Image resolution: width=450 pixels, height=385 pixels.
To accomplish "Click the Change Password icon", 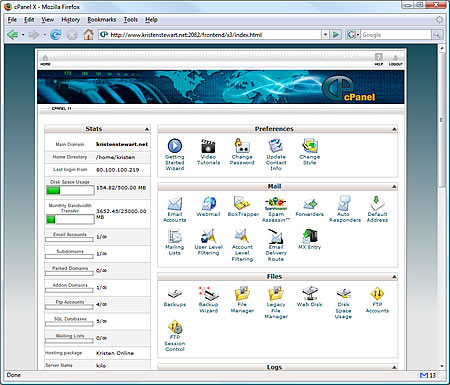I will pos(242,146).
